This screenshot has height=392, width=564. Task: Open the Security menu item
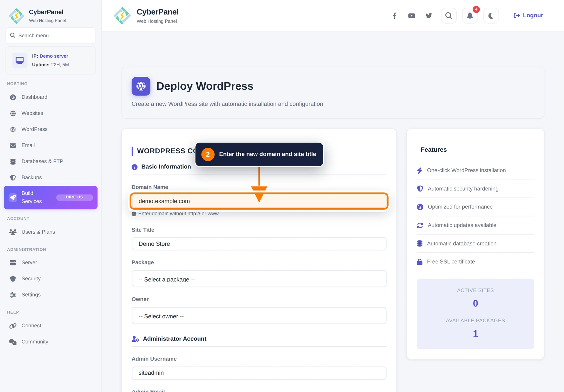click(x=51, y=279)
